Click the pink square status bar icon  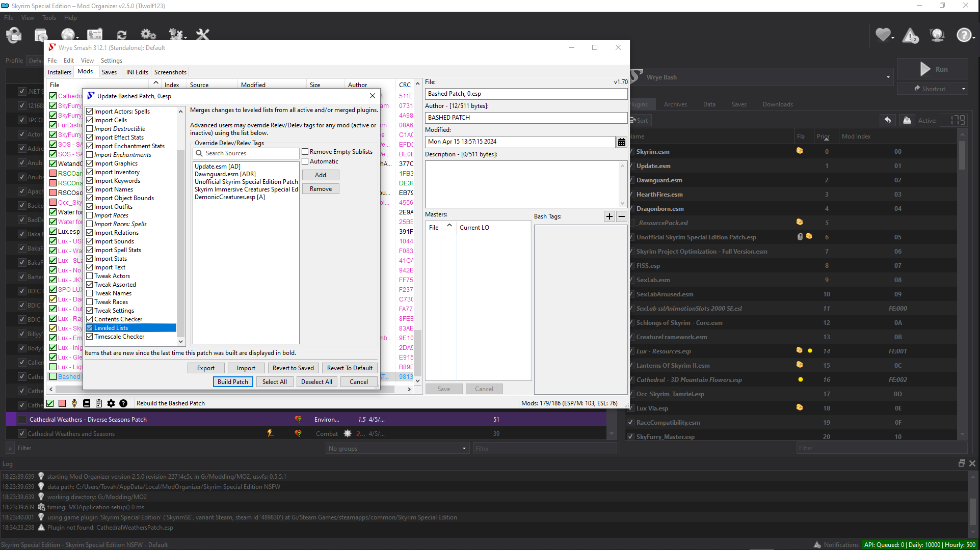tap(62, 403)
